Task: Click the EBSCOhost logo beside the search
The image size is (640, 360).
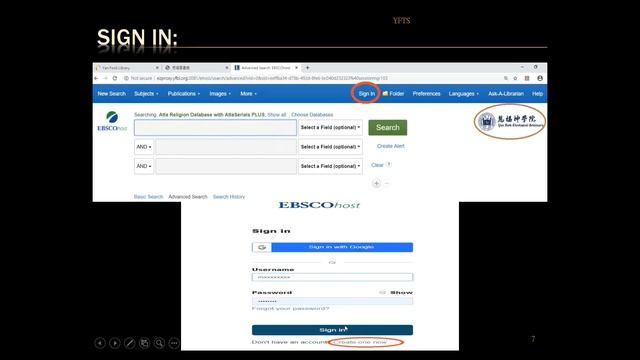Action: tap(112, 121)
